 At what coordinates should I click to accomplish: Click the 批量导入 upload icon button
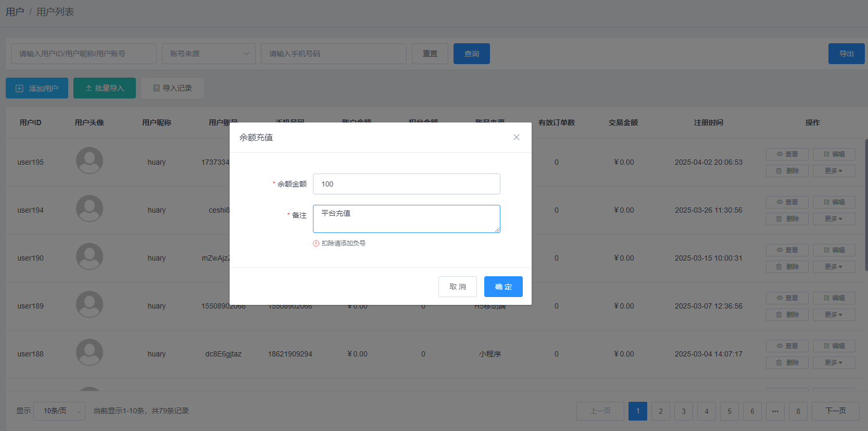[105, 88]
